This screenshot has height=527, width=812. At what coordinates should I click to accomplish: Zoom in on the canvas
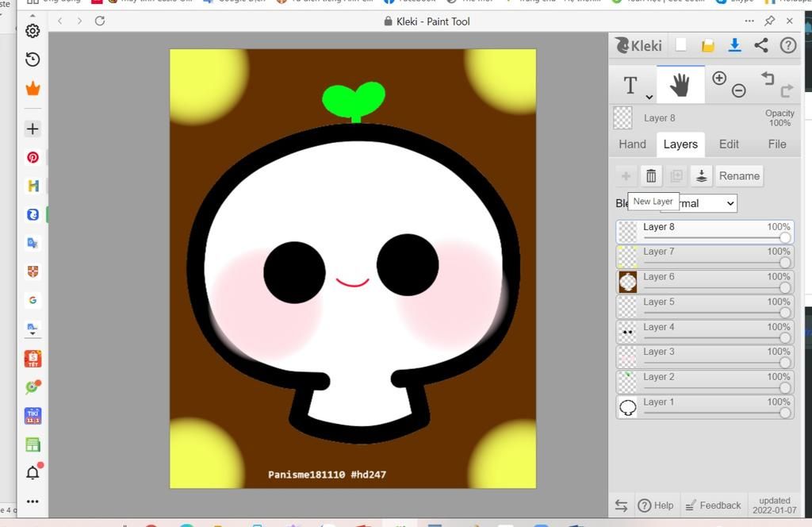pyautogui.click(x=719, y=79)
